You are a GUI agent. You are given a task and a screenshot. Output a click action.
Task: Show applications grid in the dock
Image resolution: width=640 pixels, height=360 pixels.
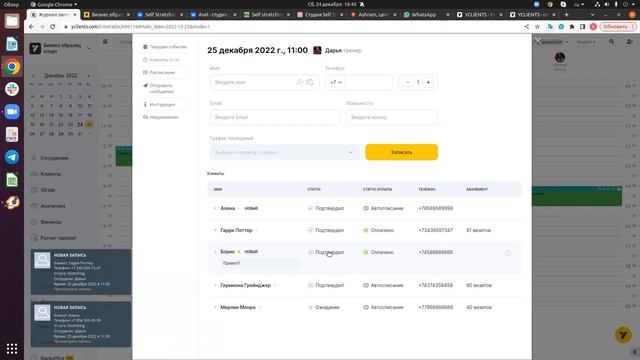(x=12, y=348)
